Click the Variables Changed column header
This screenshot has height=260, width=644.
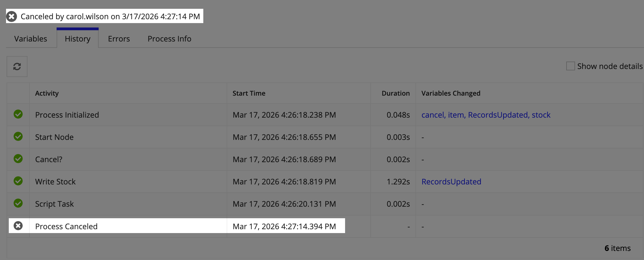[x=451, y=93]
